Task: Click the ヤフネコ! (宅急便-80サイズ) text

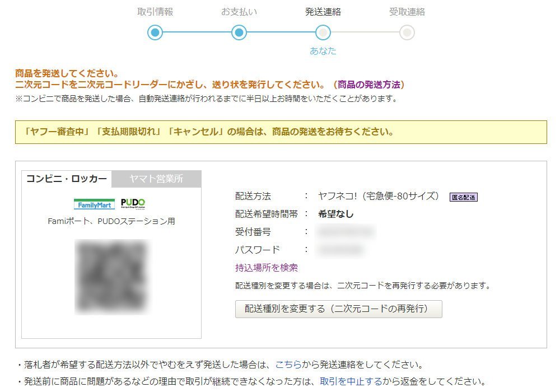Action: click(378, 196)
